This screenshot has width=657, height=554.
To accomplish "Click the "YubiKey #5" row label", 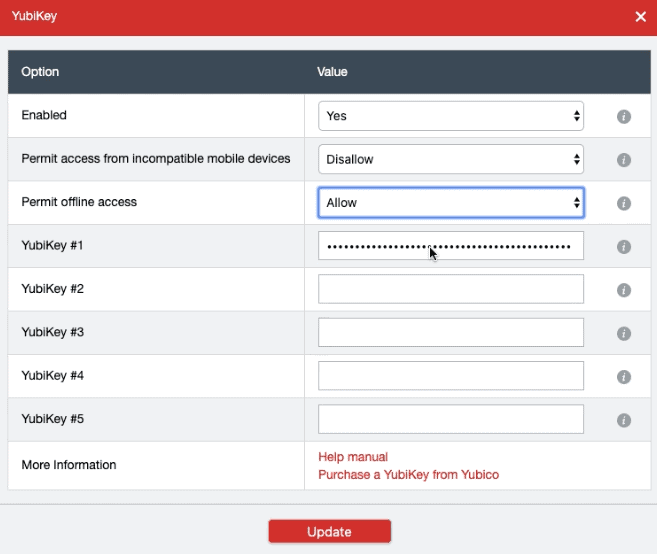I will 52,419.
